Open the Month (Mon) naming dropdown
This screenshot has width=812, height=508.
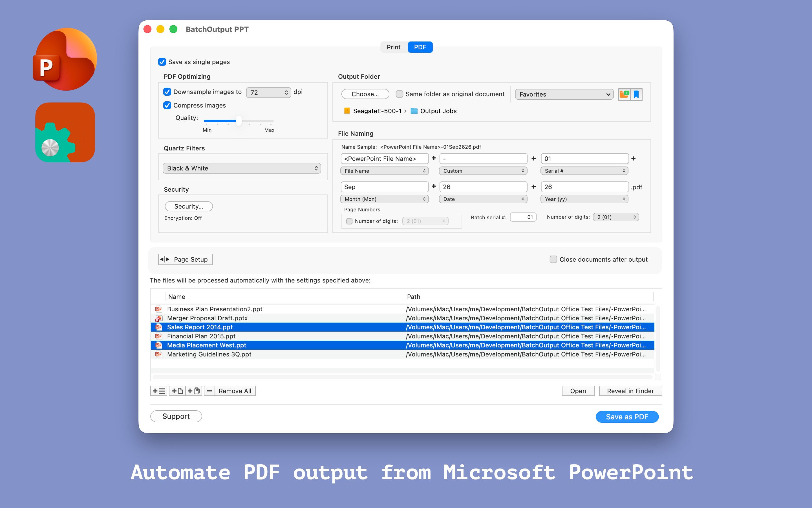point(384,199)
